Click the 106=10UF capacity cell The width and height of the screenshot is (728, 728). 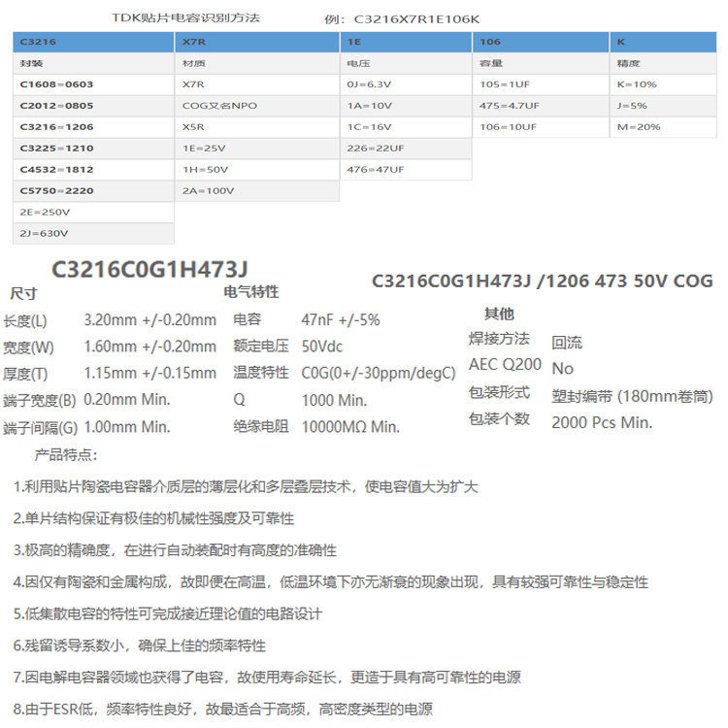click(541, 127)
